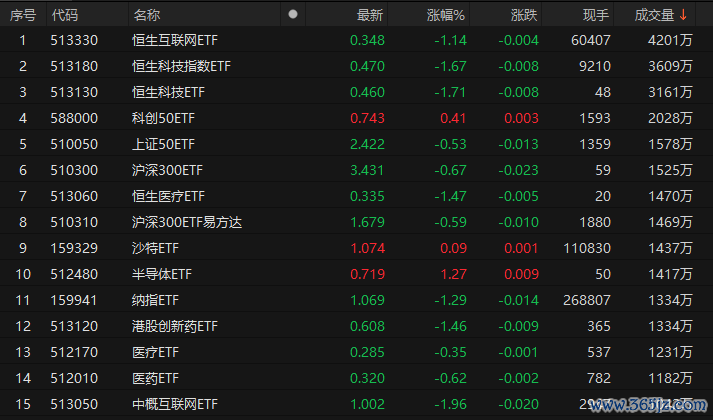Select the 恒生互联网ETF row name
Screen dimensions: 713x420
175,40
